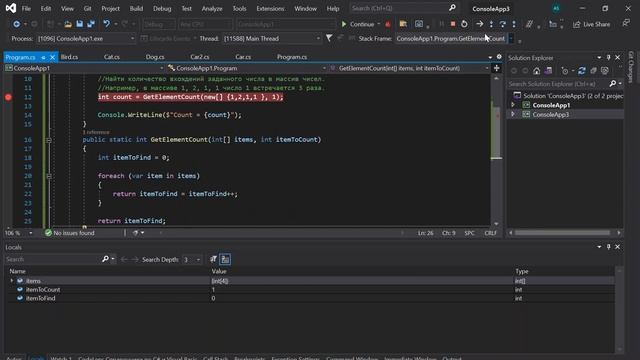Pin the Locals panel with auto-hide icon
Screen dimensions: 640x360
click(608, 247)
